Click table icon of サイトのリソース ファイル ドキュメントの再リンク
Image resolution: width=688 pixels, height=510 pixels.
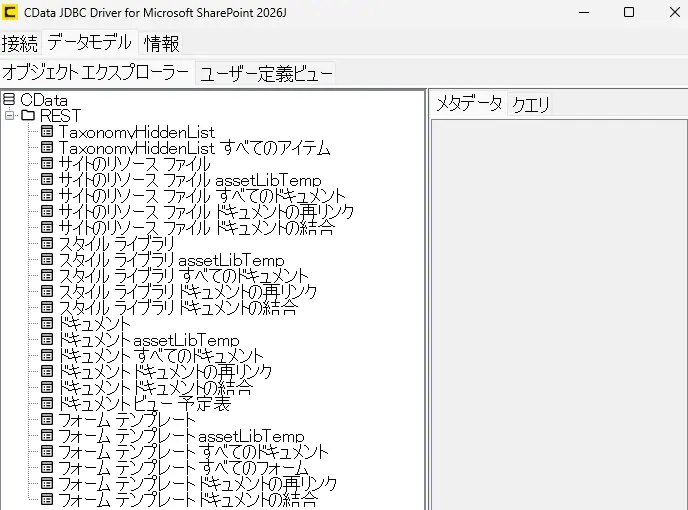(47, 211)
